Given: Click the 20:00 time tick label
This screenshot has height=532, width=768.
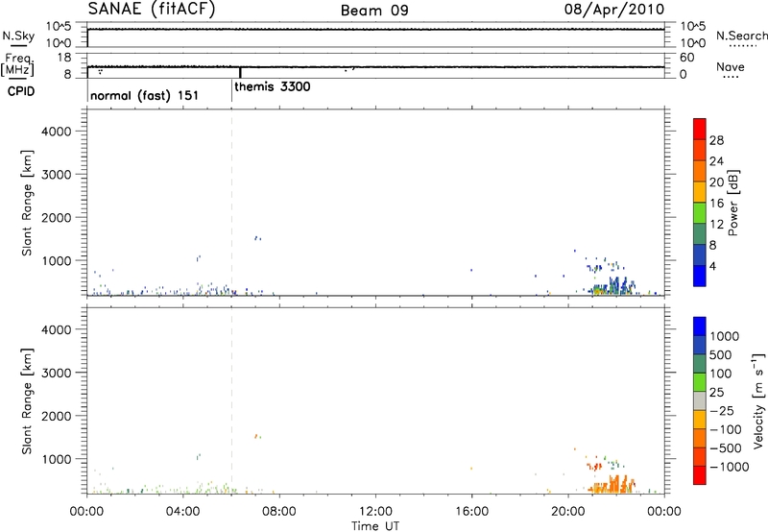Looking at the screenshot, I should 568,512.
